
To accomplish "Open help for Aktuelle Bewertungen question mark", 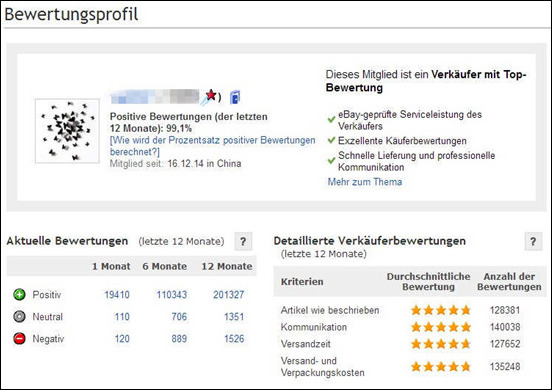I will [x=243, y=241].
